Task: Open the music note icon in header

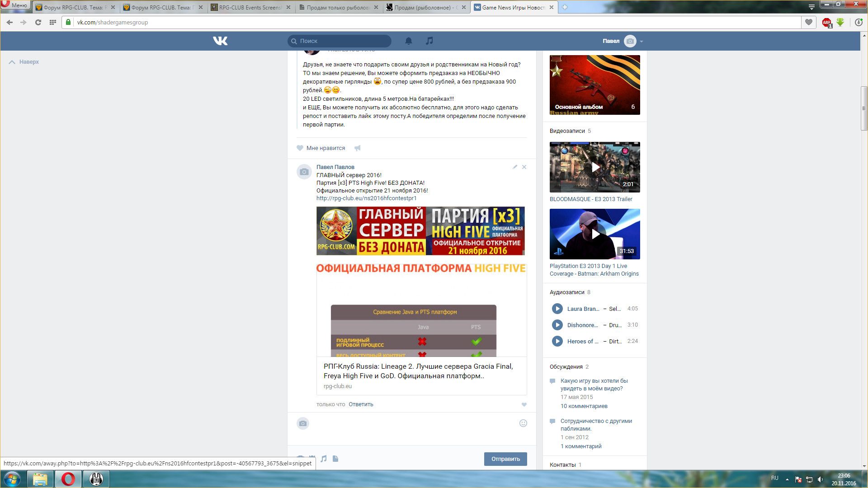Action: (429, 41)
